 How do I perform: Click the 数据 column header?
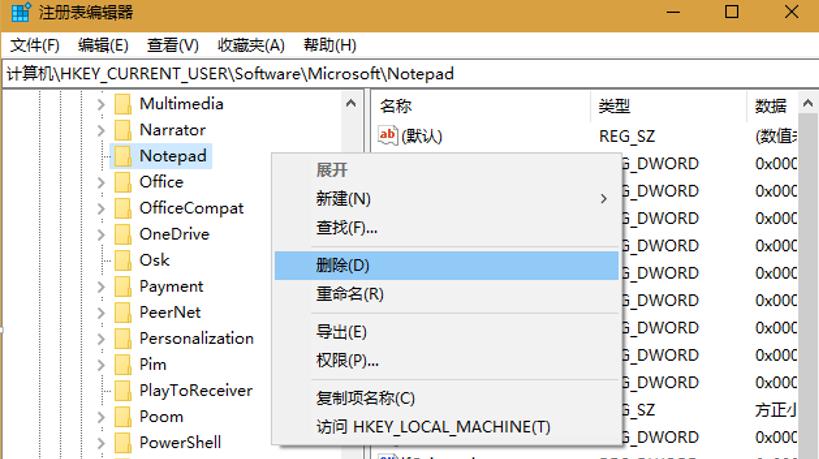coord(773,106)
